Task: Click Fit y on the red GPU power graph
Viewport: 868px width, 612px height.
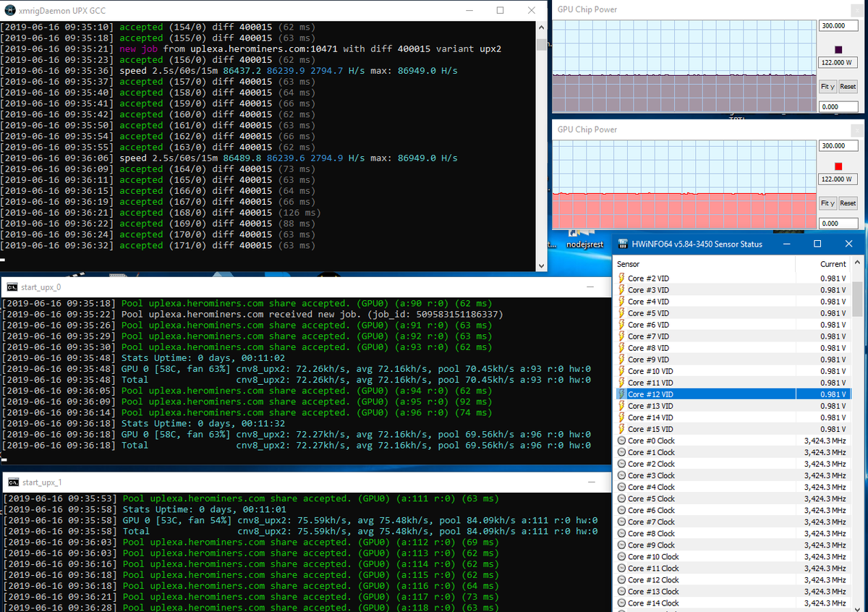Action: pyautogui.click(x=827, y=203)
